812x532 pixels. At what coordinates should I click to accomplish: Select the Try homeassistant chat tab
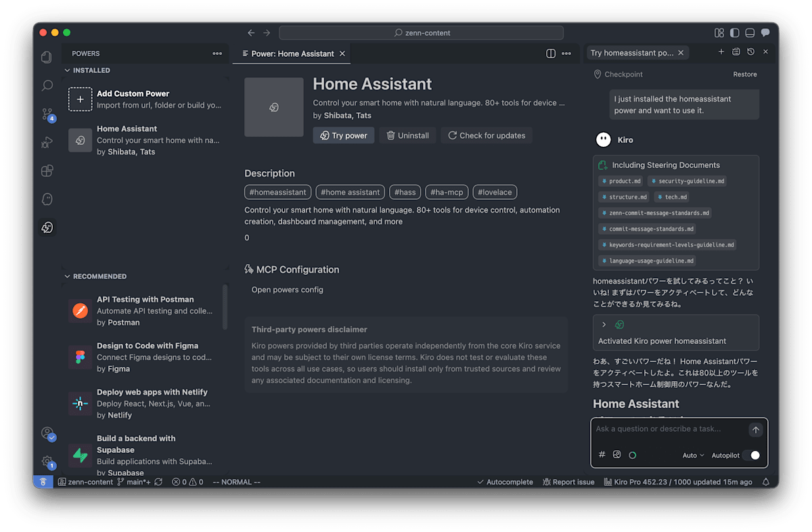[637, 53]
